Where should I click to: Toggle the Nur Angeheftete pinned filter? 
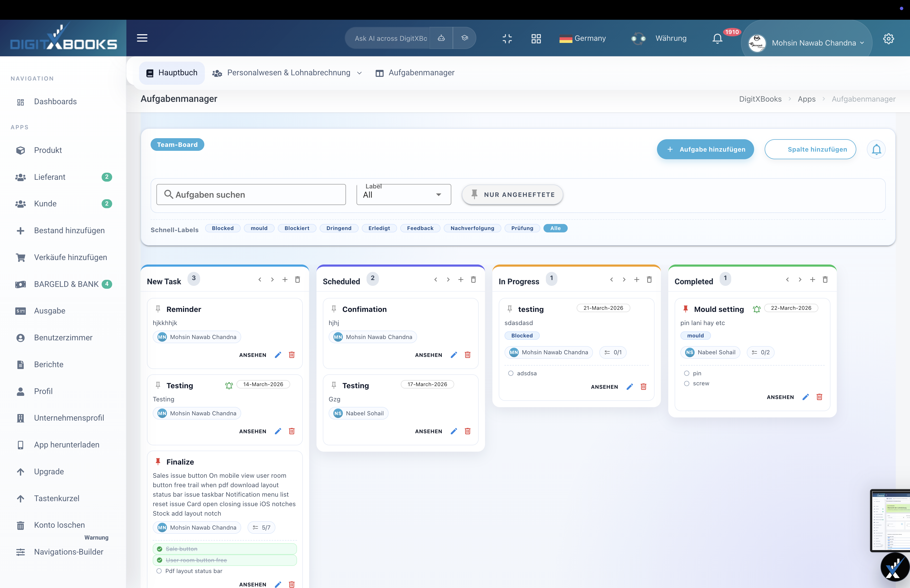click(x=512, y=194)
